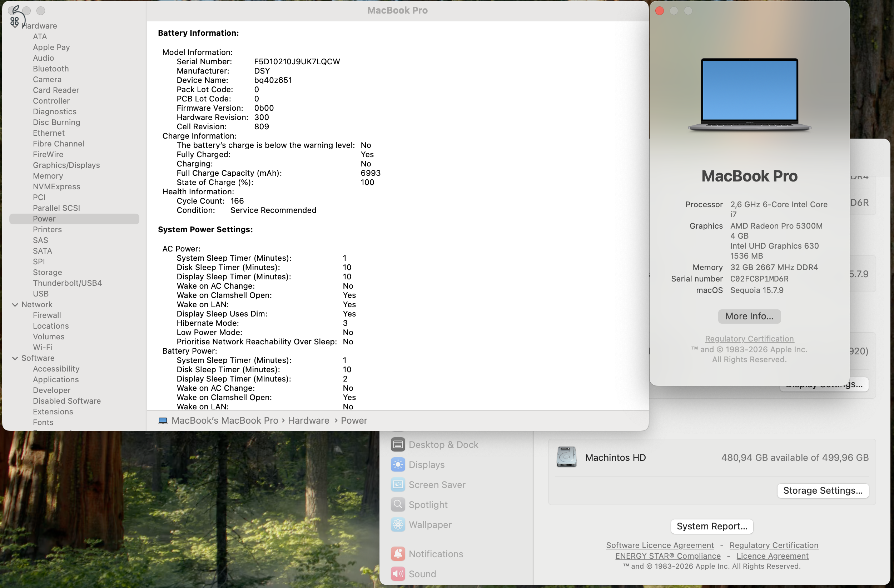Select Developer under Software
894x588 pixels.
point(52,390)
